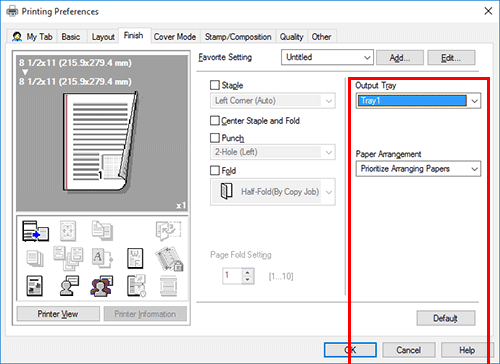Switch to Stamp/Composition tab
The image size is (500, 364).
point(238,37)
